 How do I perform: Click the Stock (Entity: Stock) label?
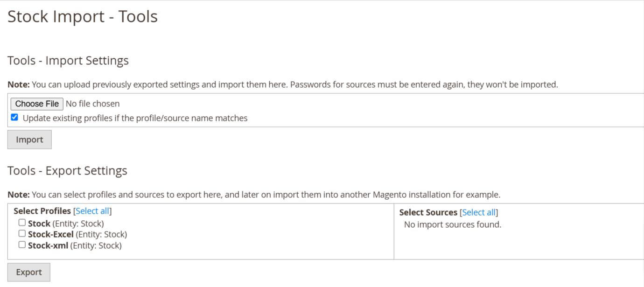(66, 224)
